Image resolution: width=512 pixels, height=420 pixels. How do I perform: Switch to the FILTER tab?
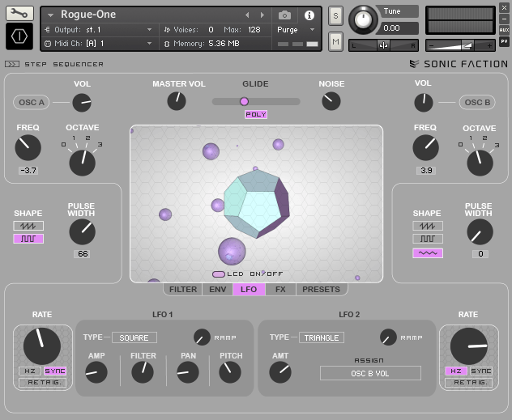coord(183,289)
